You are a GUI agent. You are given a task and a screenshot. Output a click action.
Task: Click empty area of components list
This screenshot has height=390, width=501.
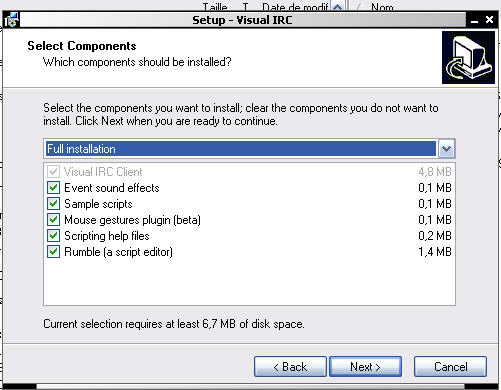(x=249, y=282)
